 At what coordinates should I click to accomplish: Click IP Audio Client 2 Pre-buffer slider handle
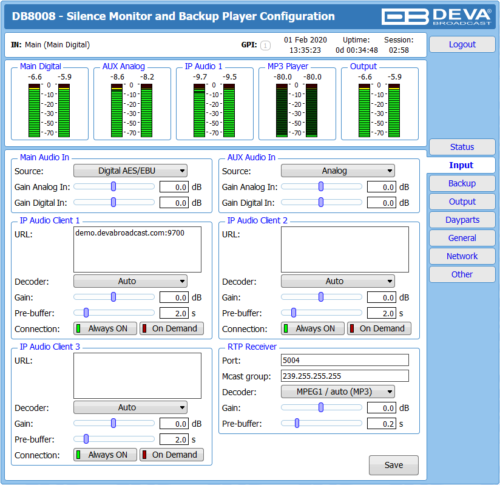(294, 313)
